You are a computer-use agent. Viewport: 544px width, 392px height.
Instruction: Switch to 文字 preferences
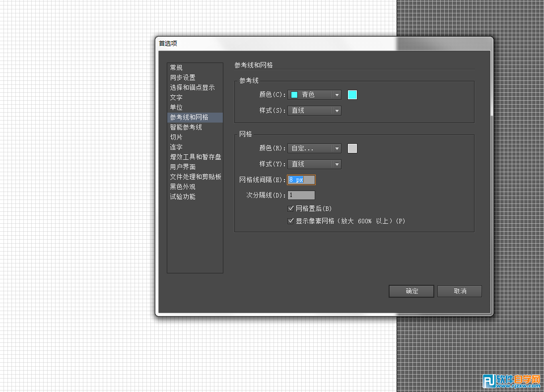coord(176,97)
